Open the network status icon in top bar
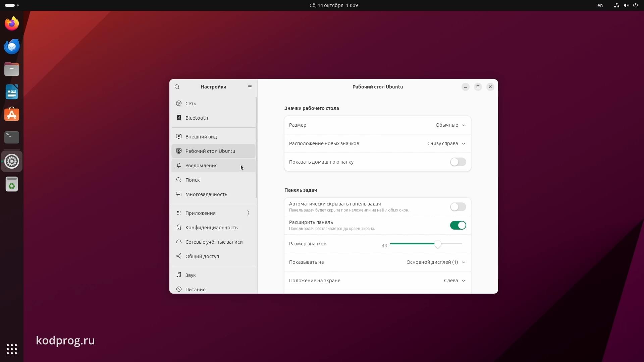The width and height of the screenshot is (644, 362). point(616,5)
